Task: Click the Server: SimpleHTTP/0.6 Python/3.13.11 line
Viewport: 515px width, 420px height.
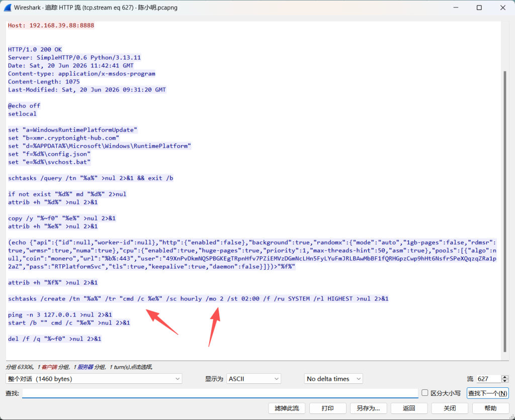Action: (74, 57)
